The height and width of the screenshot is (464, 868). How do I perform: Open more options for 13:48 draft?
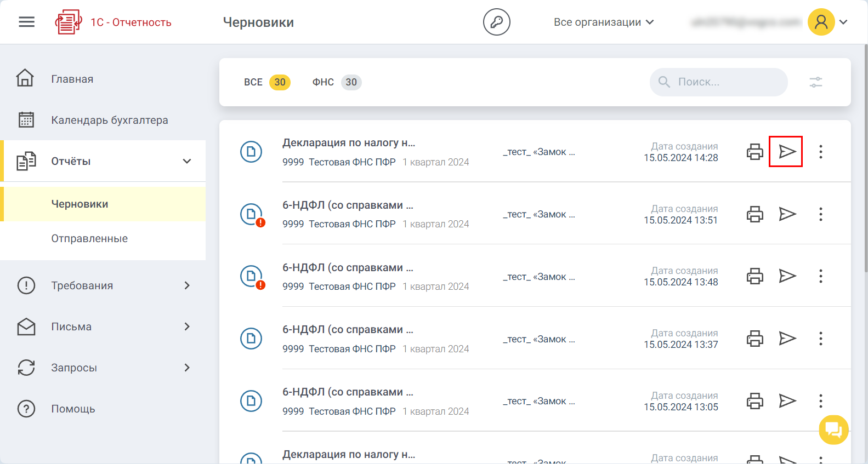[x=820, y=276]
